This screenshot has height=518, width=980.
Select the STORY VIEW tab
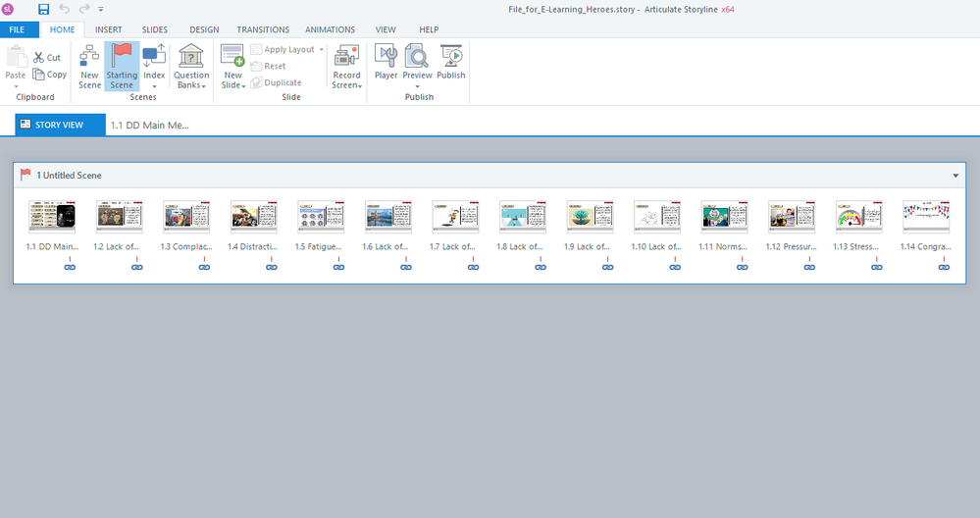pyautogui.click(x=60, y=125)
